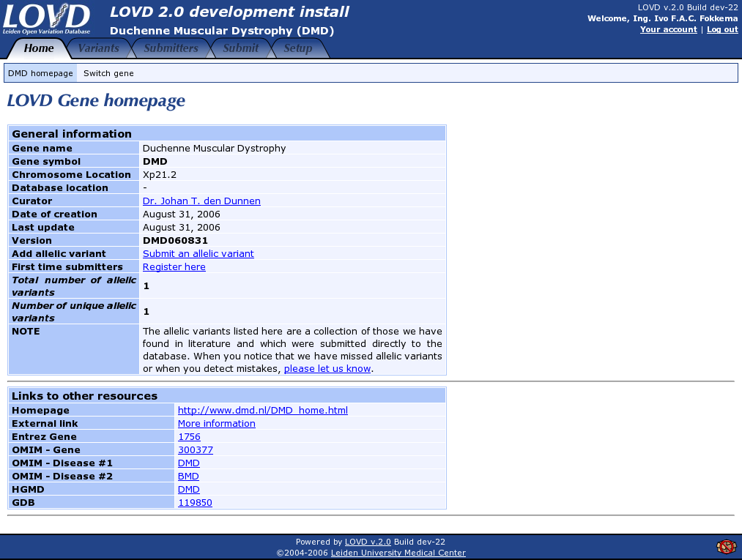
Task: Open the Home tab
Action: [x=39, y=48]
